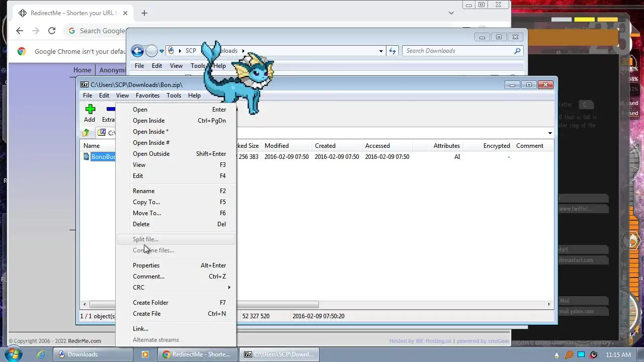644x362 pixels.
Task: Click the magnifier icon in system tray
Action: pos(569,355)
